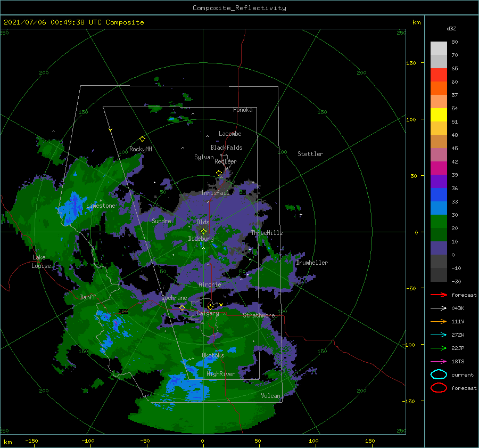Click the Calgary city label
The height and width of the screenshot is (448, 479).
click(x=208, y=313)
